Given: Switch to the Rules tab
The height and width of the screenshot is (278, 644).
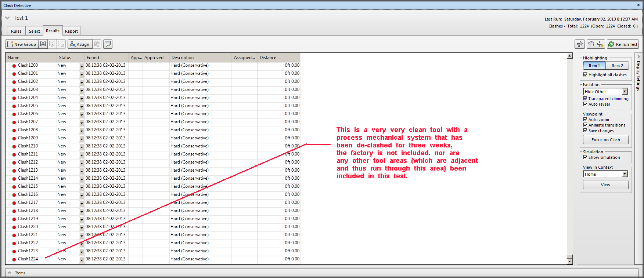Looking at the screenshot, I should (x=16, y=31).
